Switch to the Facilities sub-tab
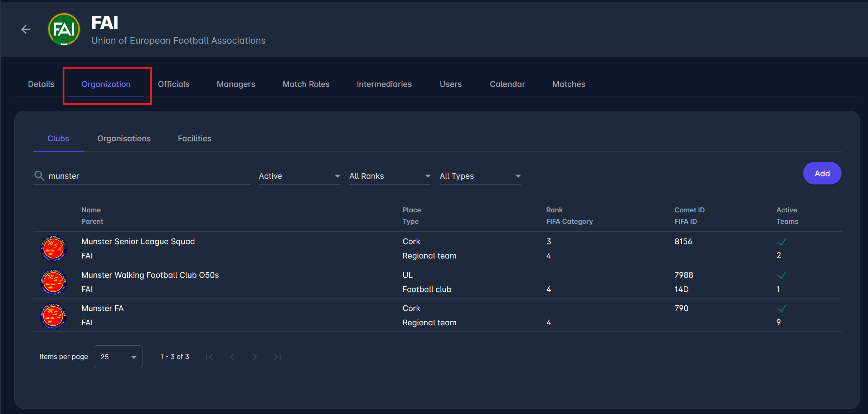868x414 pixels. coord(195,138)
